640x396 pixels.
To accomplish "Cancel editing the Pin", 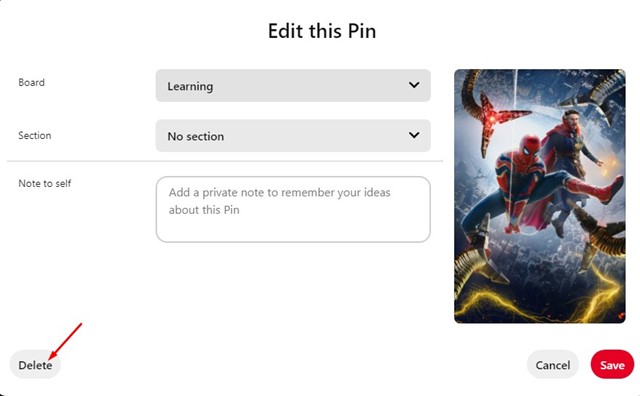I will click(553, 365).
